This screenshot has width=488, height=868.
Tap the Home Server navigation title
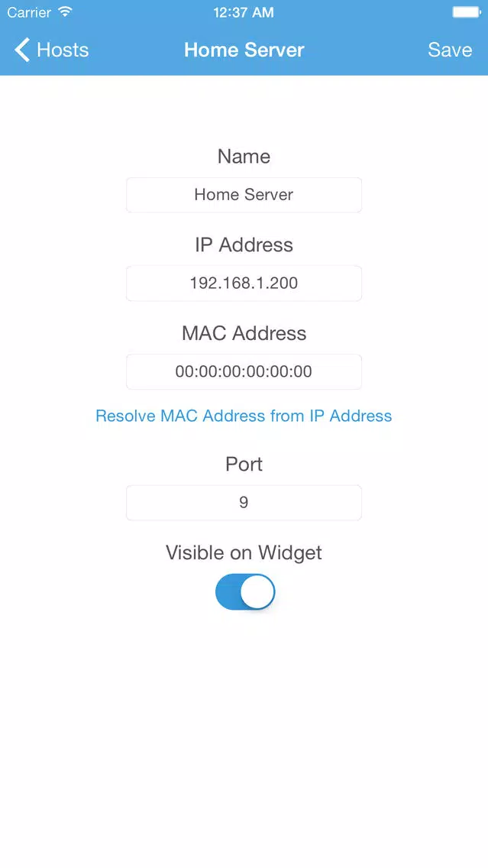[x=244, y=50]
